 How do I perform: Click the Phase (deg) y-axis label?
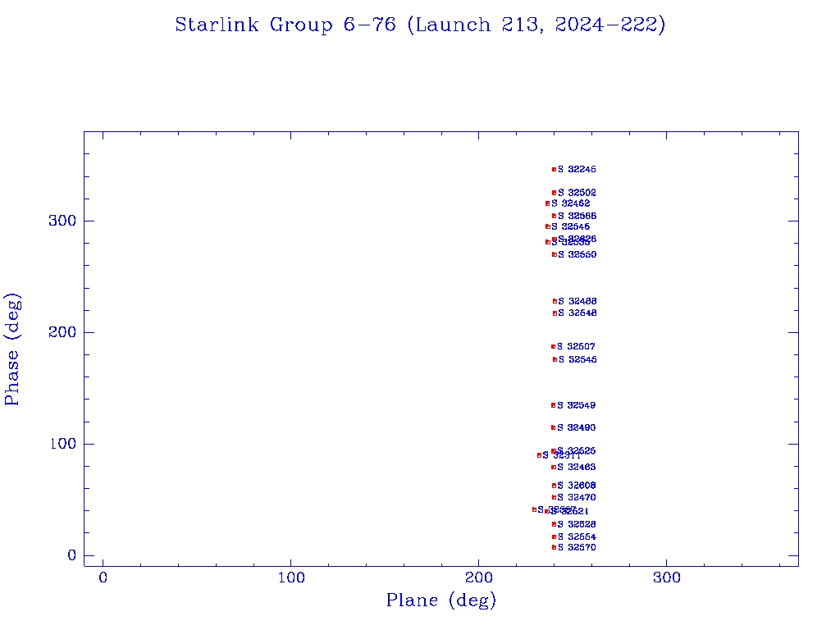(11, 349)
